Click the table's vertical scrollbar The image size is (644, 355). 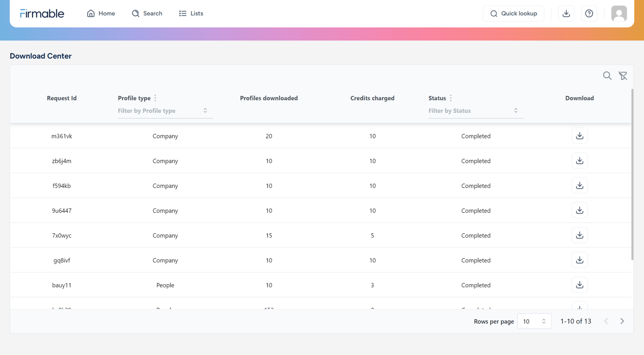(632, 174)
